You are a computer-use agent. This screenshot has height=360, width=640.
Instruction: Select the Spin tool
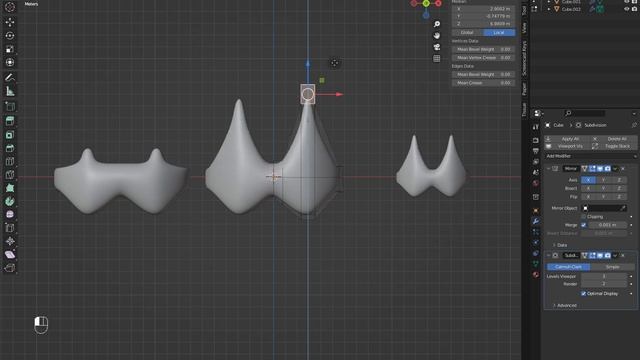point(10,201)
